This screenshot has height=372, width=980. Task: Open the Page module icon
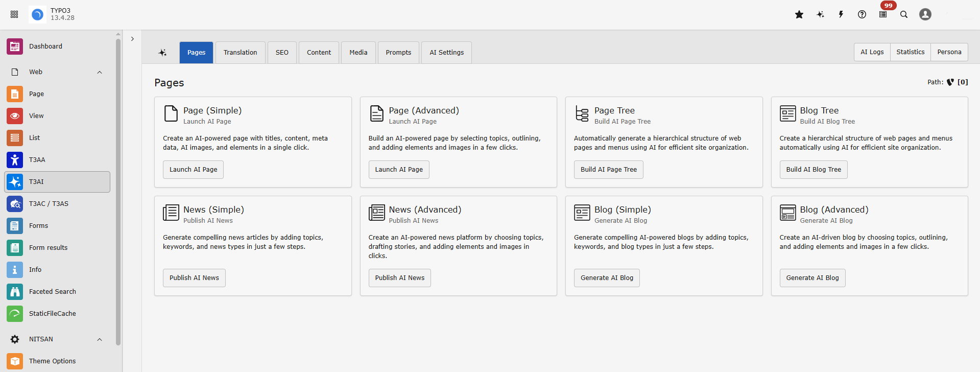[15, 94]
